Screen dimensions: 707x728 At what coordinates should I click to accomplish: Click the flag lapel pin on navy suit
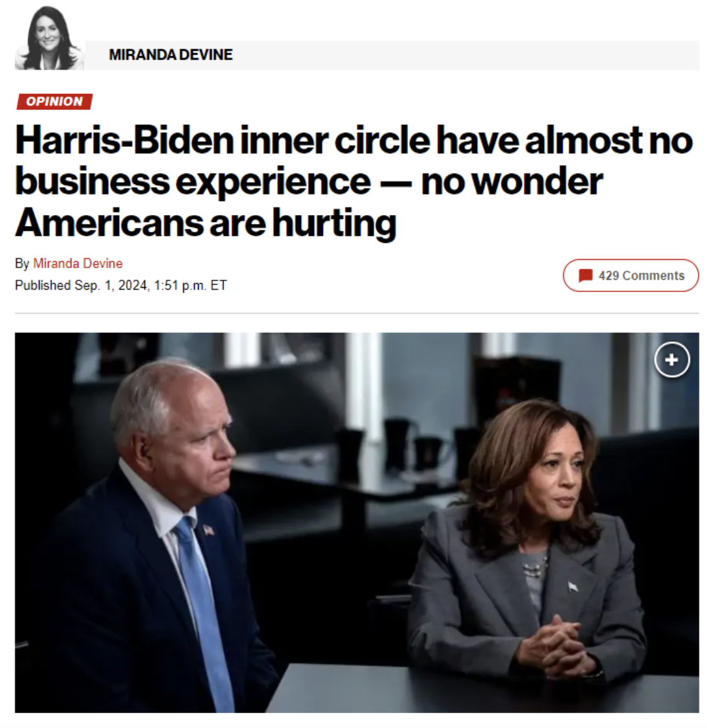point(208,530)
